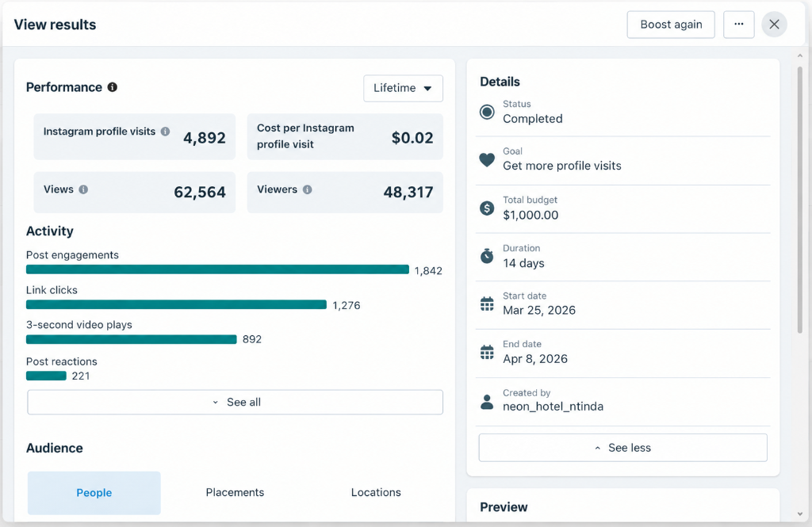The image size is (812, 527).
Task: Close the View results dialog
Action: (774, 25)
